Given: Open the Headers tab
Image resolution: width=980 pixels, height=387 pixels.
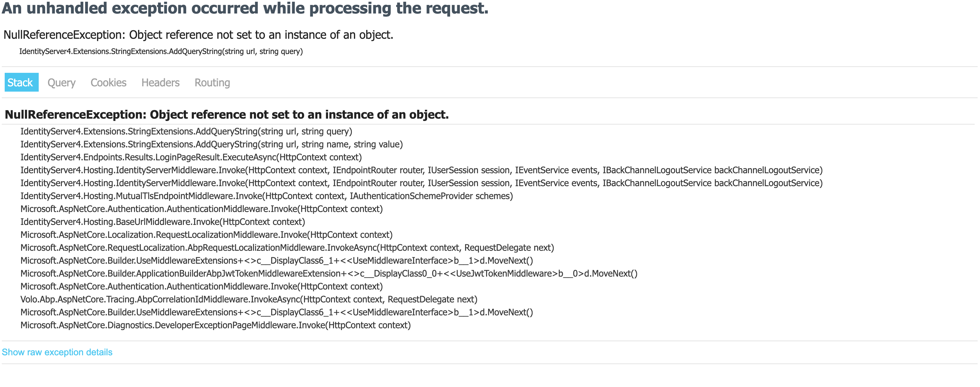Looking at the screenshot, I should [x=160, y=82].
